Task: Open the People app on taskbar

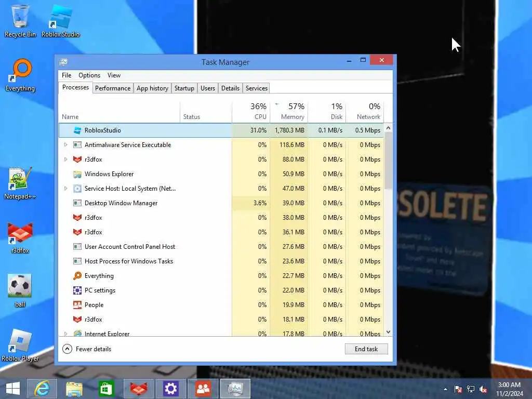Action: pyautogui.click(x=203, y=389)
